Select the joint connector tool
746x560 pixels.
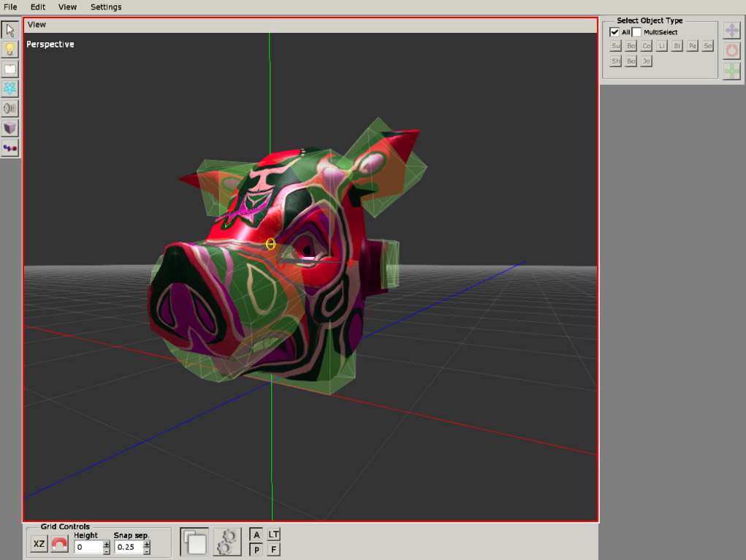10,148
